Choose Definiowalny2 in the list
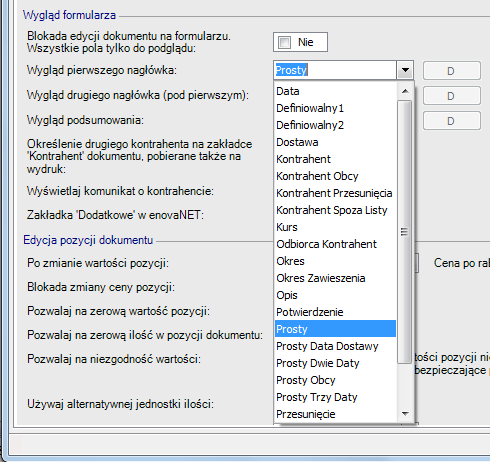Viewport: 490px width, 462px height. point(335,125)
